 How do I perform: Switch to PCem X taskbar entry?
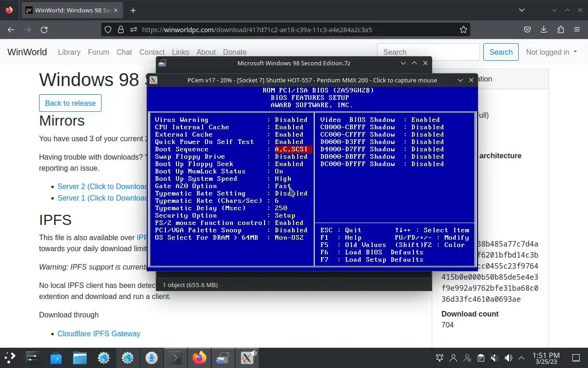coord(247,357)
